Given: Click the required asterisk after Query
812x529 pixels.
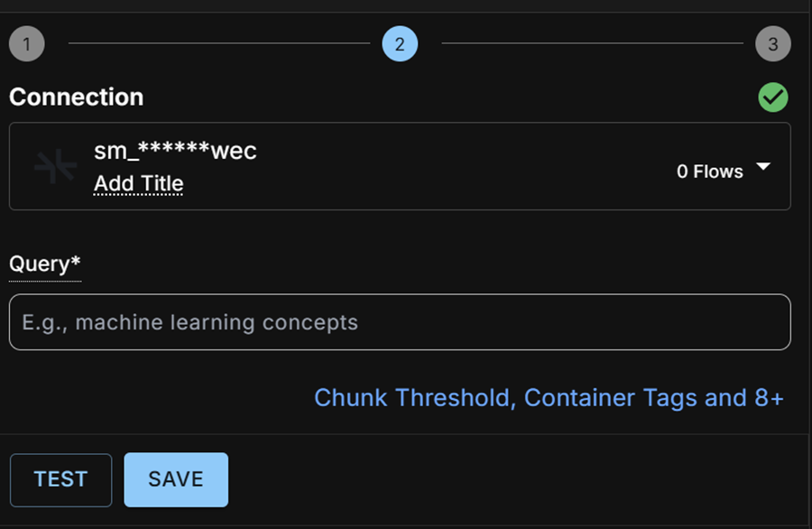Looking at the screenshot, I should point(76,261).
